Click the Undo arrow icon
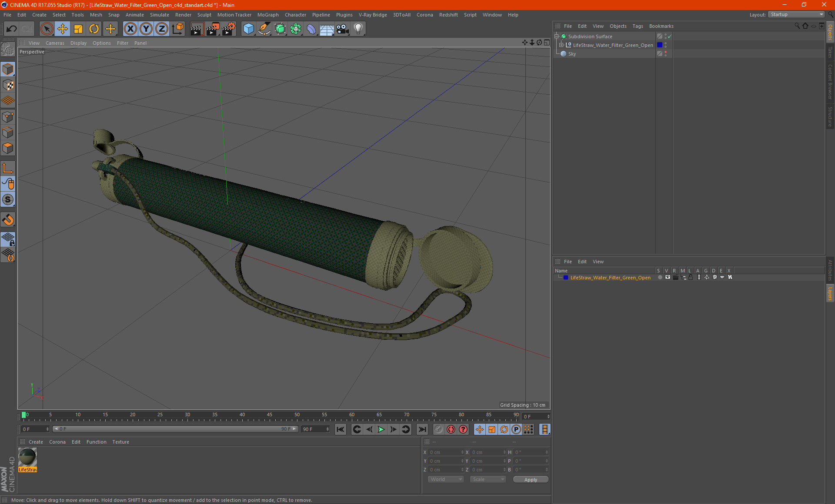This screenshot has height=504, width=835. click(12, 29)
